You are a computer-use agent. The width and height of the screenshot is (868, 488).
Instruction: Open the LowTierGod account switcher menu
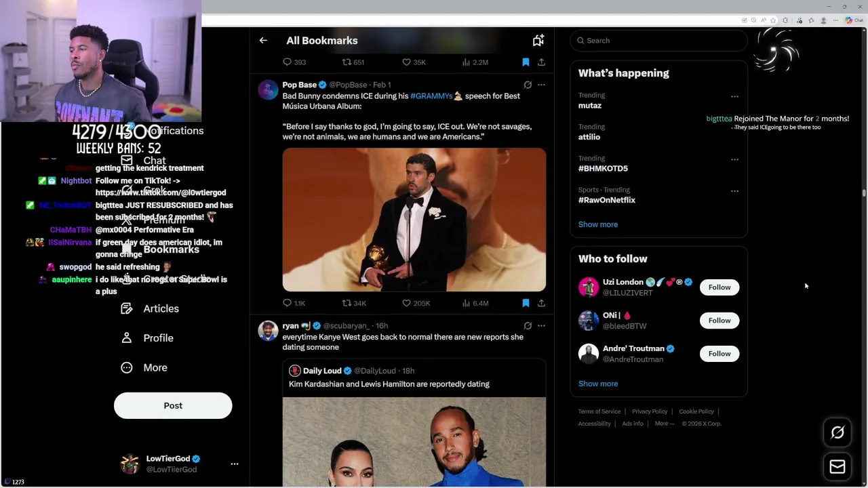click(180, 464)
